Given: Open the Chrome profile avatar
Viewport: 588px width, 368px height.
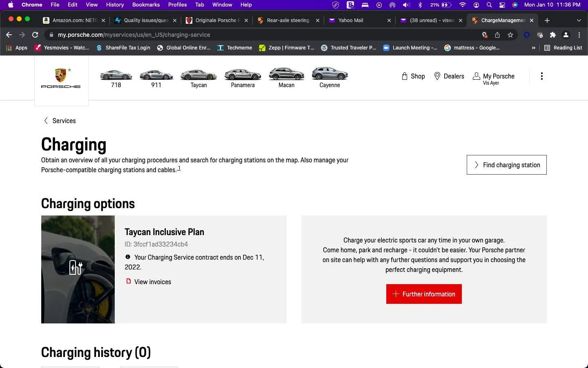Looking at the screenshot, I should pos(566,35).
